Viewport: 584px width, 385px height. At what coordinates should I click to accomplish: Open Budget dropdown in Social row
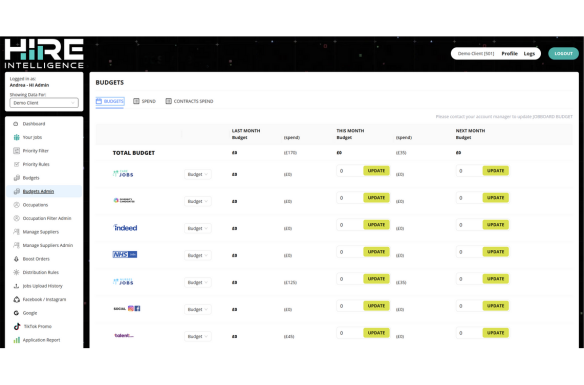tap(197, 309)
